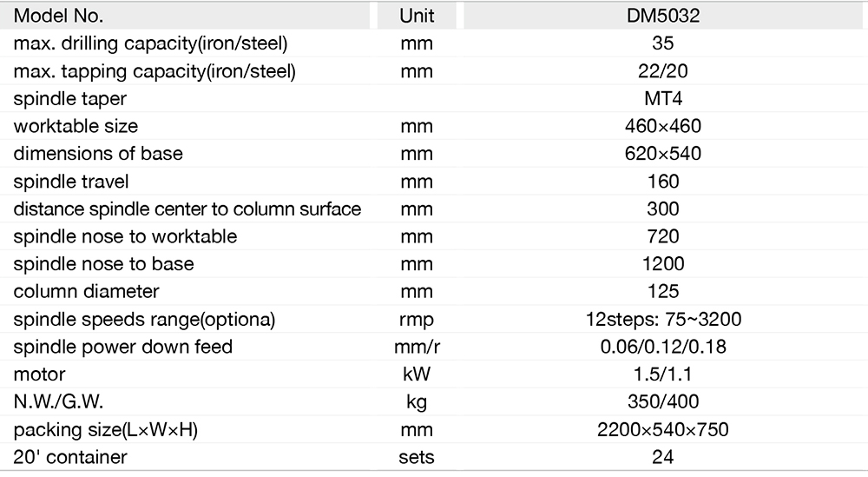The width and height of the screenshot is (868, 477).
Task: Select the column diameter value 125
Action: [663, 292]
